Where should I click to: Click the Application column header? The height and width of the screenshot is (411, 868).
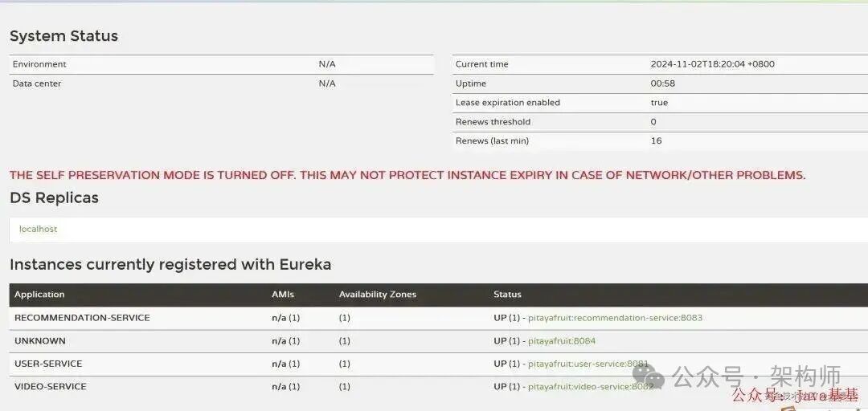39,295
